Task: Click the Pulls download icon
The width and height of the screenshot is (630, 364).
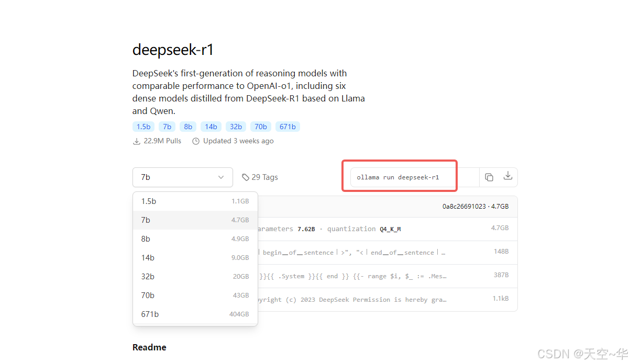Action: 137,141
